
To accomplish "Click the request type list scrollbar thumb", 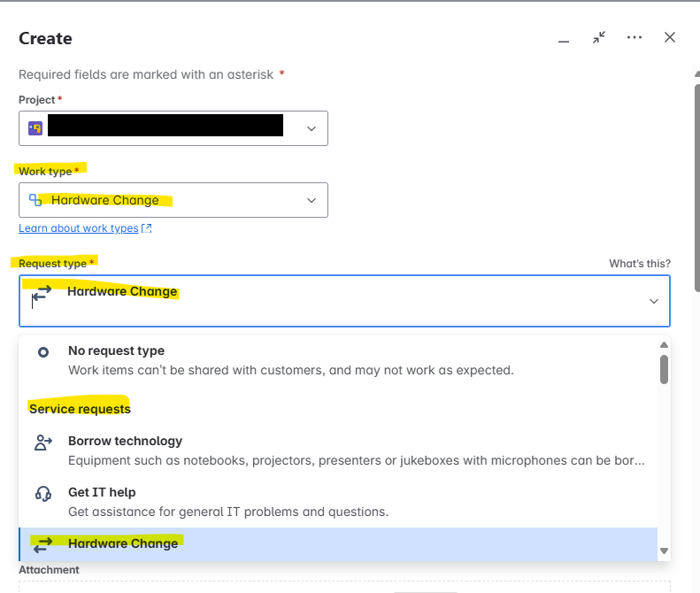I will coord(664,369).
